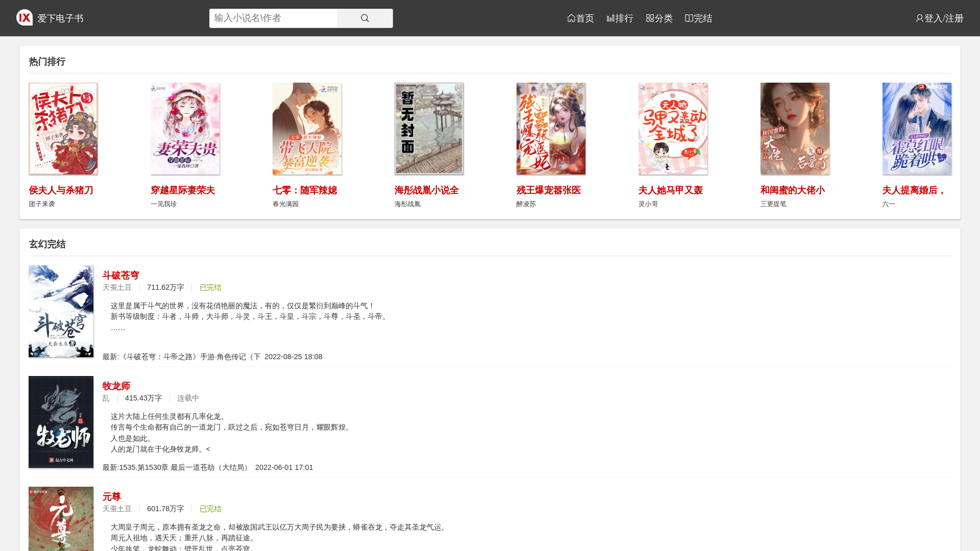Viewport: 980px width, 551px height.
Task: Open the 暂无封面 placeholder cover
Action: tap(429, 129)
